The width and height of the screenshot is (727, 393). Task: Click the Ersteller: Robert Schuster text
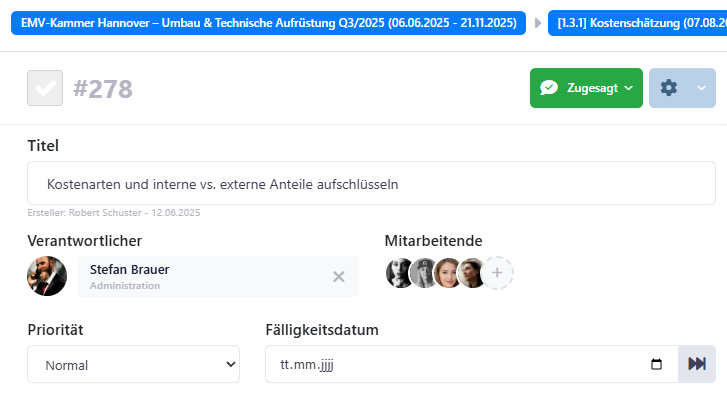point(114,213)
